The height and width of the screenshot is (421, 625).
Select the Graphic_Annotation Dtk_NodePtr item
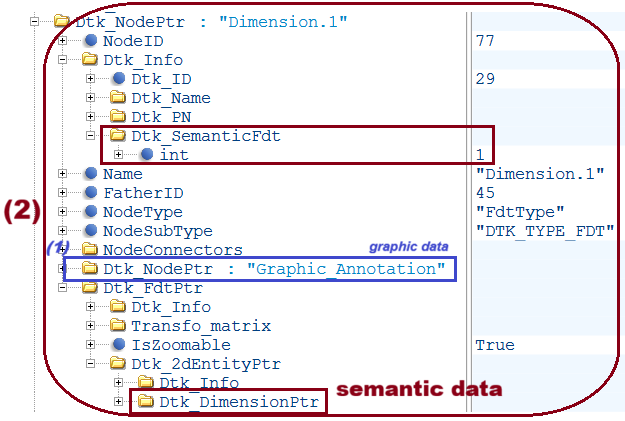click(274, 269)
